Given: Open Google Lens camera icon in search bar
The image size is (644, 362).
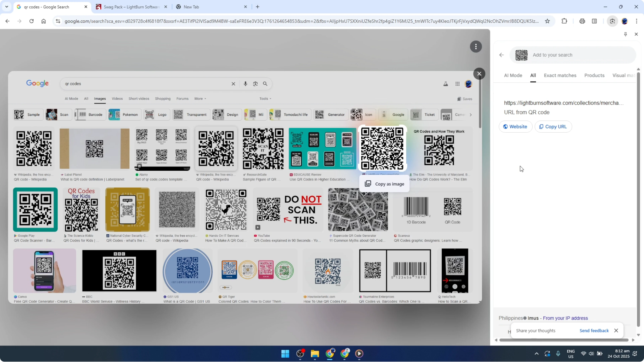Looking at the screenshot, I should (255, 84).
